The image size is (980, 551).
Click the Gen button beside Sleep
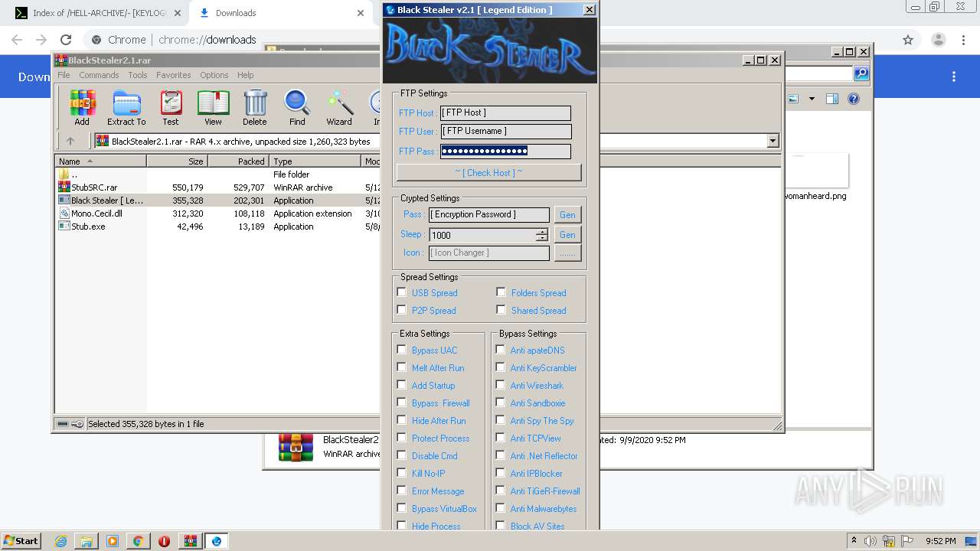(567, 235)
